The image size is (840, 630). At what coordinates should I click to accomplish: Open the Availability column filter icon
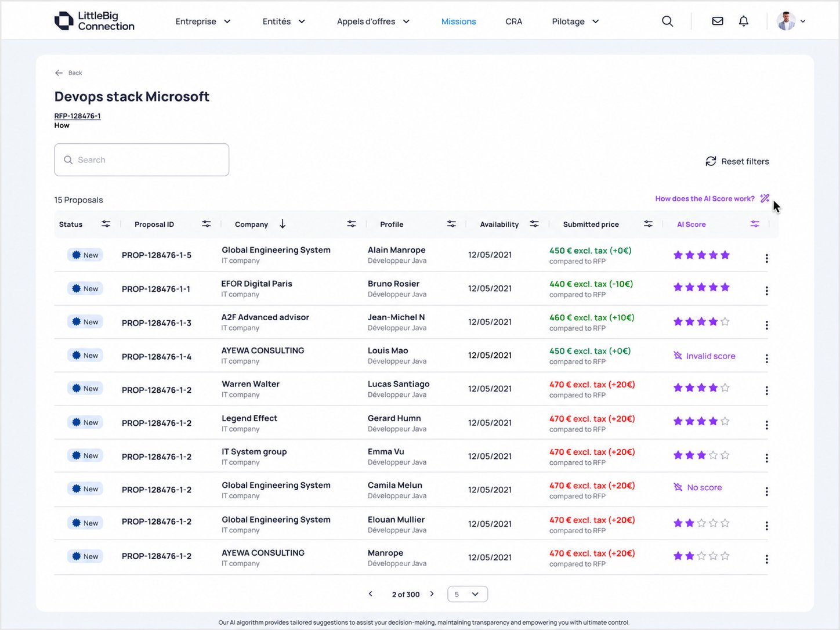point(534,224)
